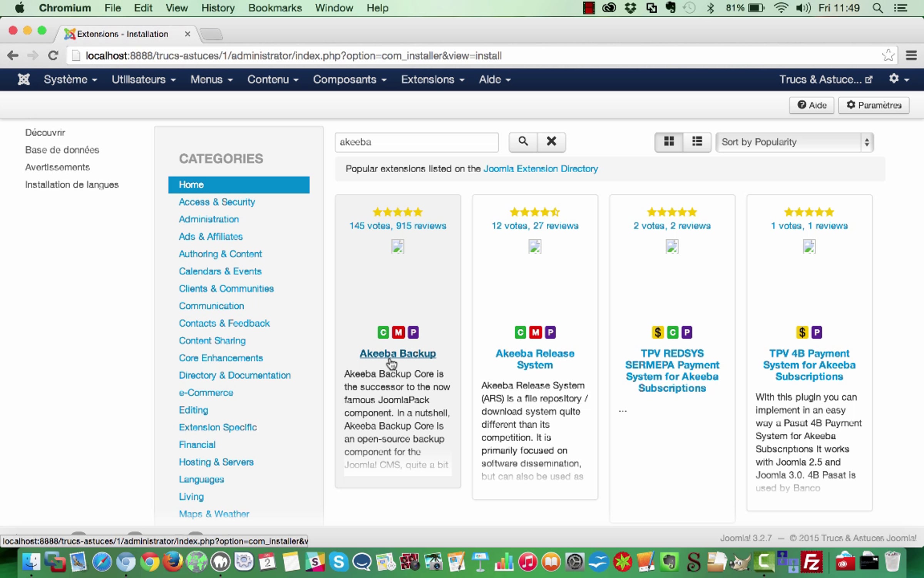Open the Bookmarks menu in macOS menubar
The height and width of the screenshot is (578, 924).
[275, 8]
